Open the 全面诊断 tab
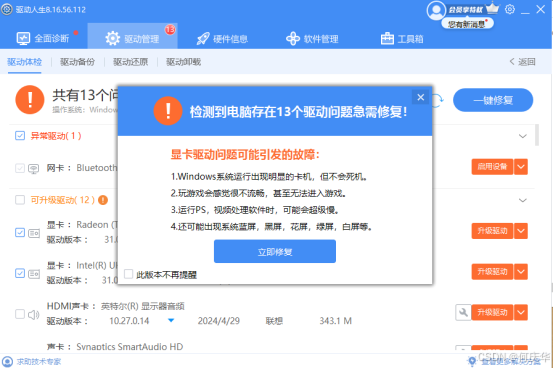This screenshot has width=554, height=368. pyautogui.click(x=43, y=38)
